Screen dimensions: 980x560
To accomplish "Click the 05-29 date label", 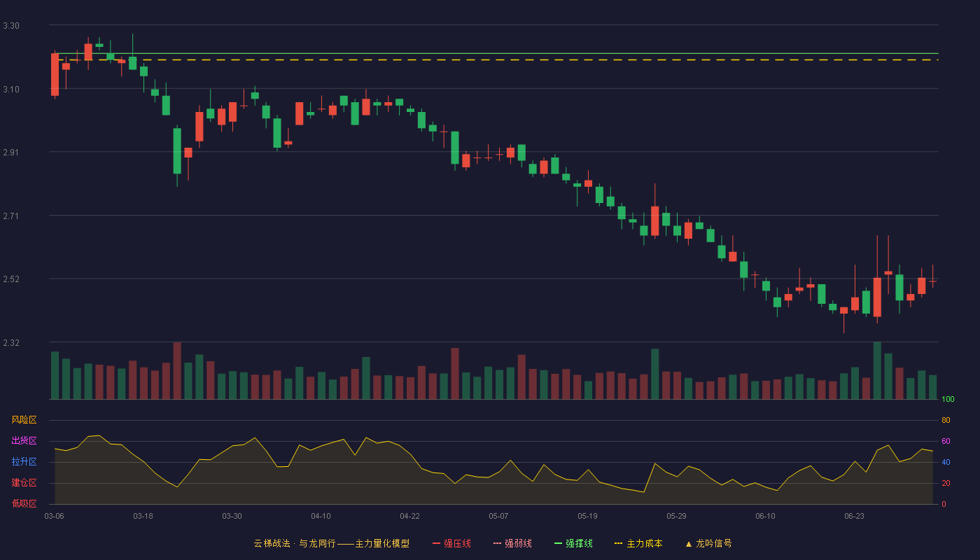I will pos(676,516).
